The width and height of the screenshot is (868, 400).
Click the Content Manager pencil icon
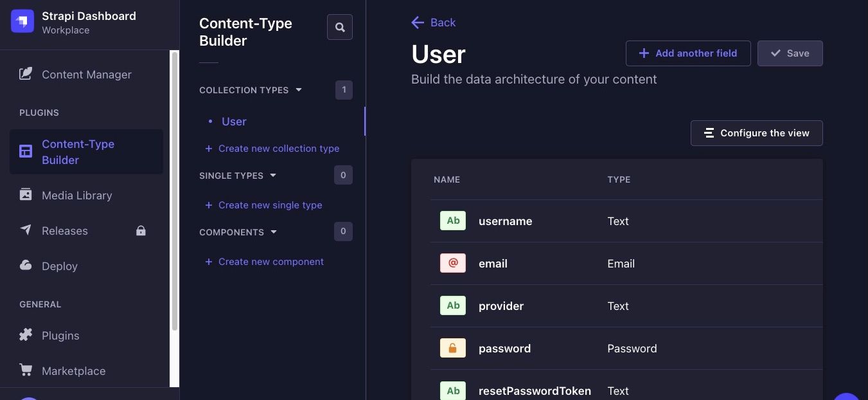26,74
